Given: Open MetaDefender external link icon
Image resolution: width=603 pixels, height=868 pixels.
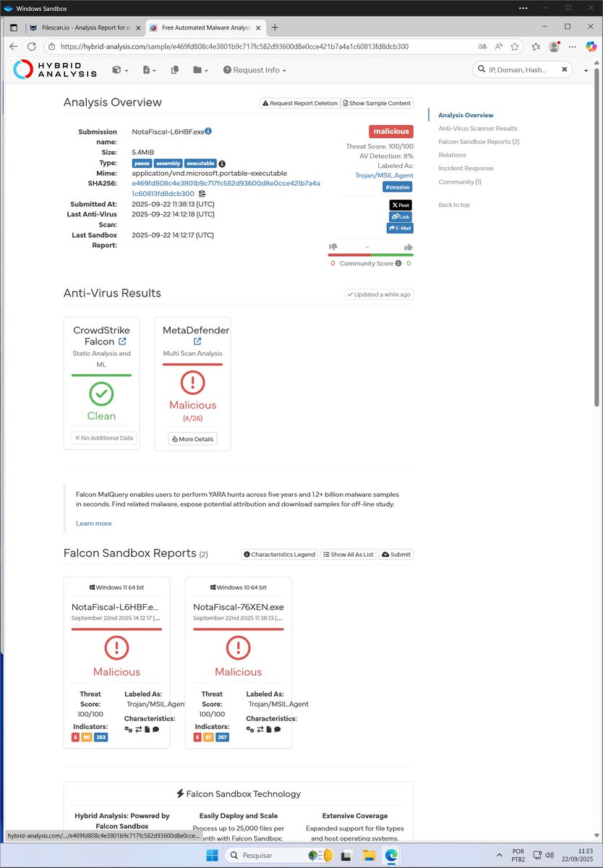Looking at the screenshot, I should click(x=197, y=341).
